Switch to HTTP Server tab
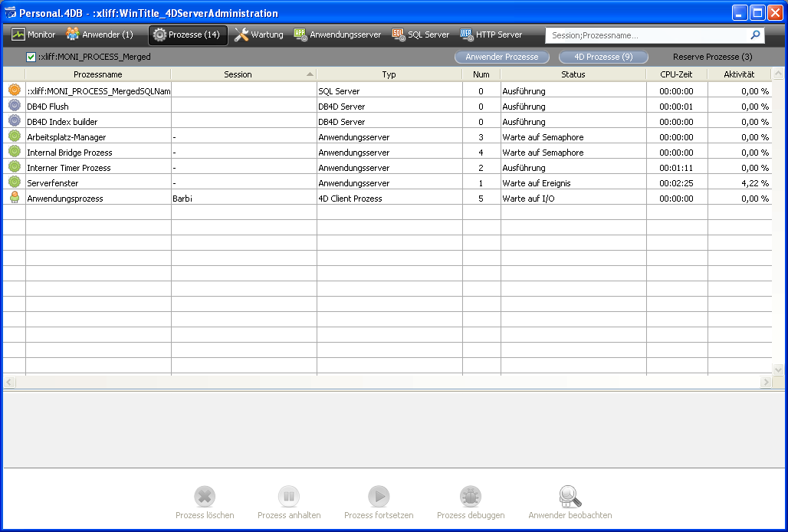 pos(491,34)
